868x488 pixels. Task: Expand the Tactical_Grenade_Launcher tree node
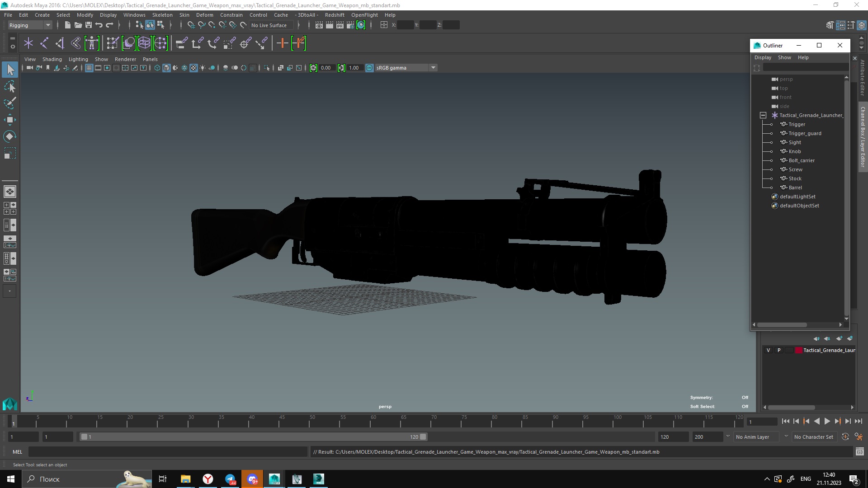pyautogui.click(x=764, y=115)
